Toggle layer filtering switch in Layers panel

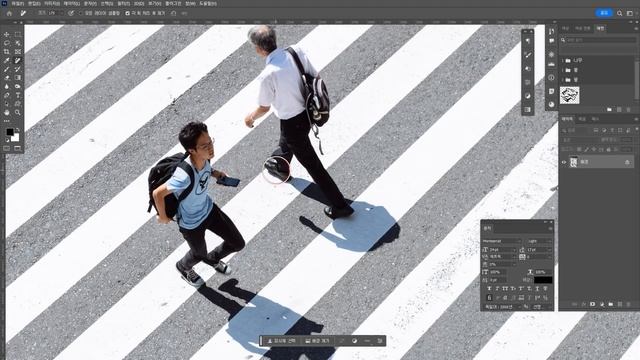coord(637,129)
